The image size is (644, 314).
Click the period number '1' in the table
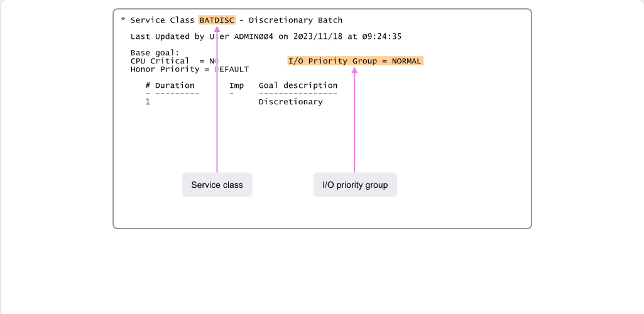coord(148,102)
